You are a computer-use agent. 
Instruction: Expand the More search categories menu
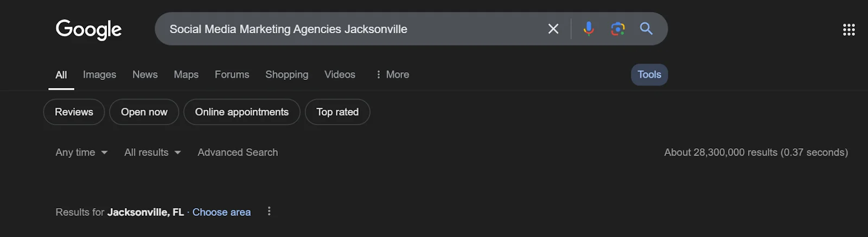392,74
